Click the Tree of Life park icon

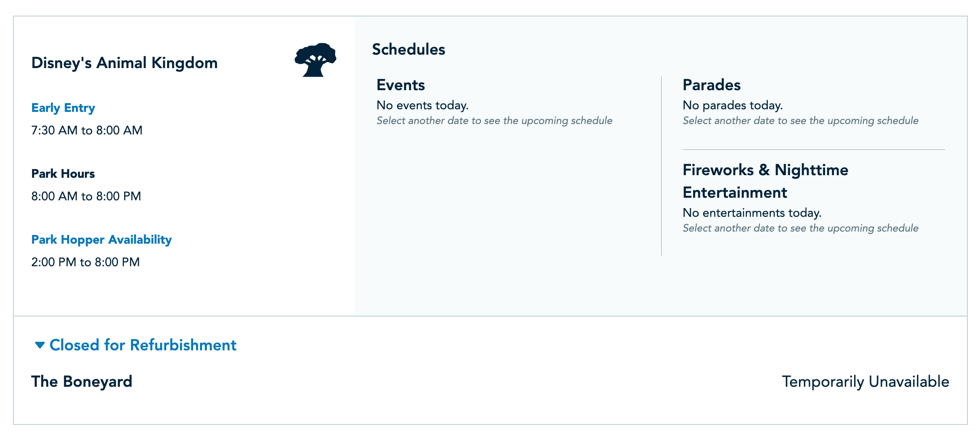(x=316, y=60)
